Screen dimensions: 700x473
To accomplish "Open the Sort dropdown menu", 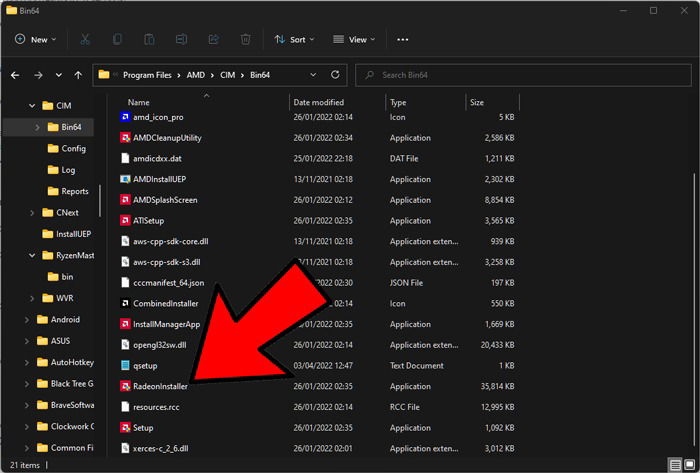I will click(x=294, y=39).
